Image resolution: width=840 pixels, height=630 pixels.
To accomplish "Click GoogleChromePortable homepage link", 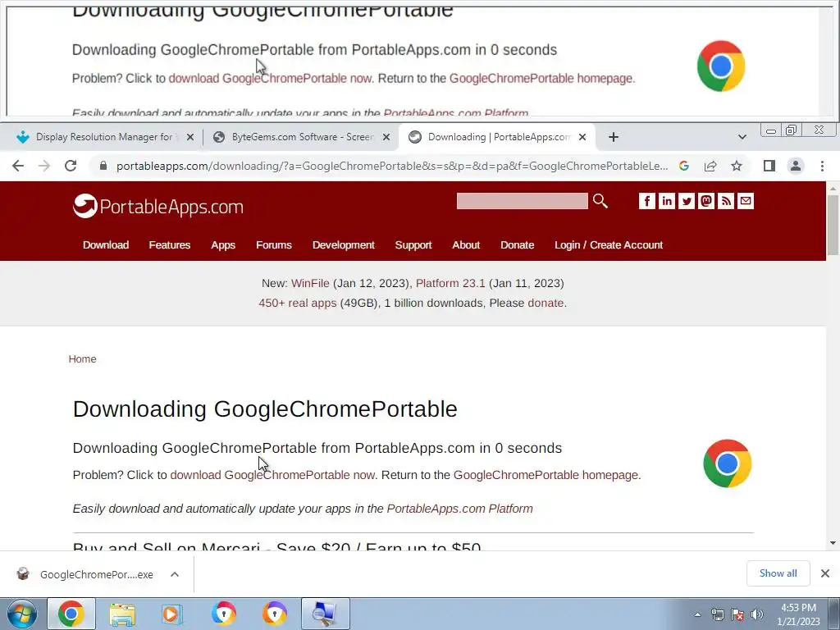I will click(546, 475).
